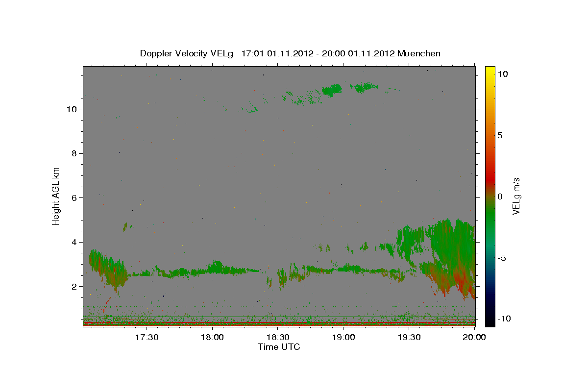Click the colorbar tick label 0

(x=500, y=196)
